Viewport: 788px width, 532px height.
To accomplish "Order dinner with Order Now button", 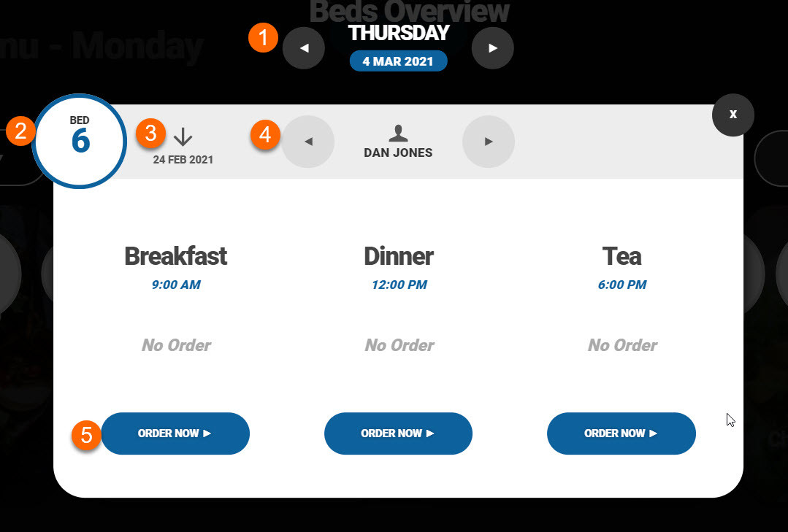I will click(x=398, y=433).
